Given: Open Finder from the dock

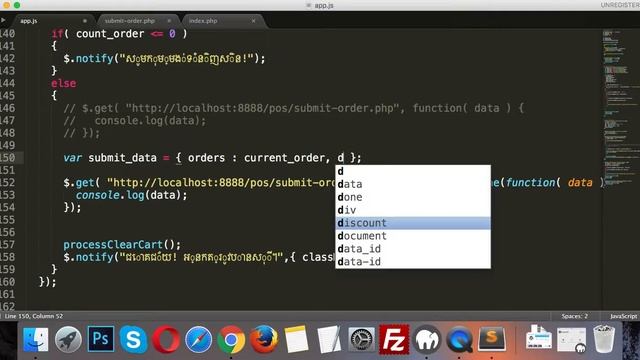Looking at the screenshot, I should (x=36, y=340).
